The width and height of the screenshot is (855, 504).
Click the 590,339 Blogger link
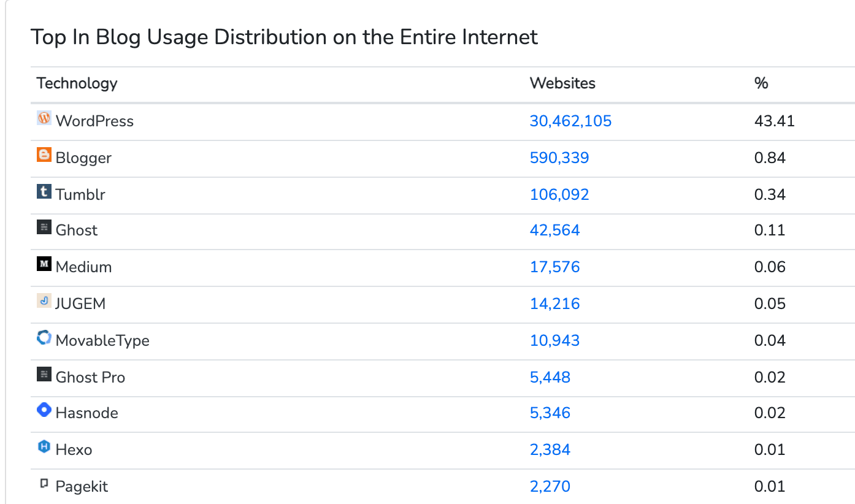559,158
